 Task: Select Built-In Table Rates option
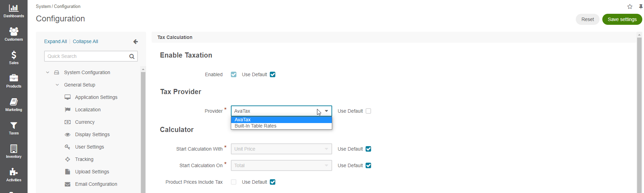[255, 126]
